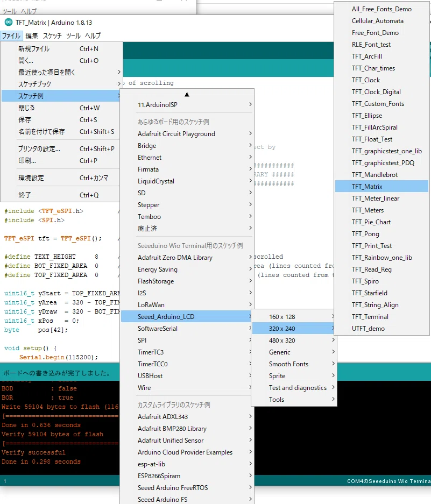This screenshot has width=431, height=504.
Task: Select the 160 x 128 submenu
Action: coord(294,317)
